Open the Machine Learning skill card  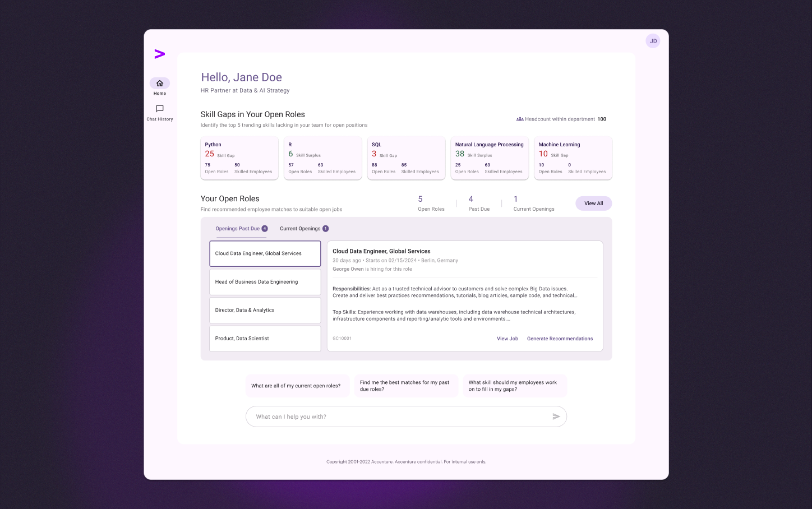point(573,158)
